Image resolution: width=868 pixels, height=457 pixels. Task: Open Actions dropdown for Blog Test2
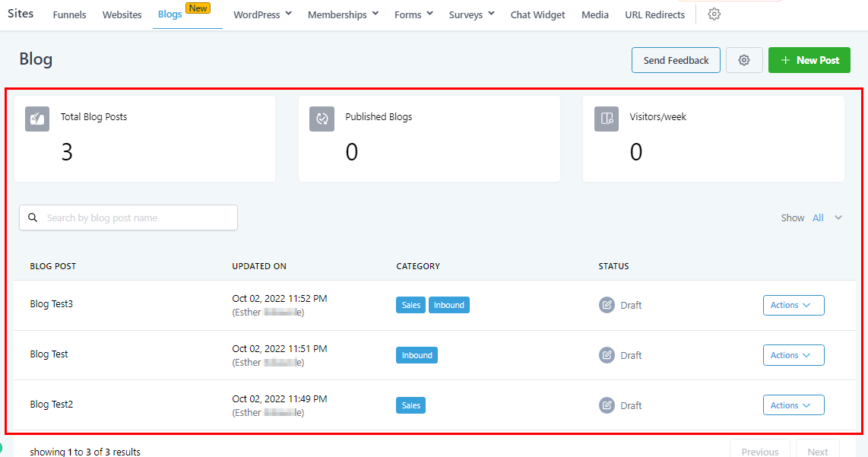(x=793, y=405)
